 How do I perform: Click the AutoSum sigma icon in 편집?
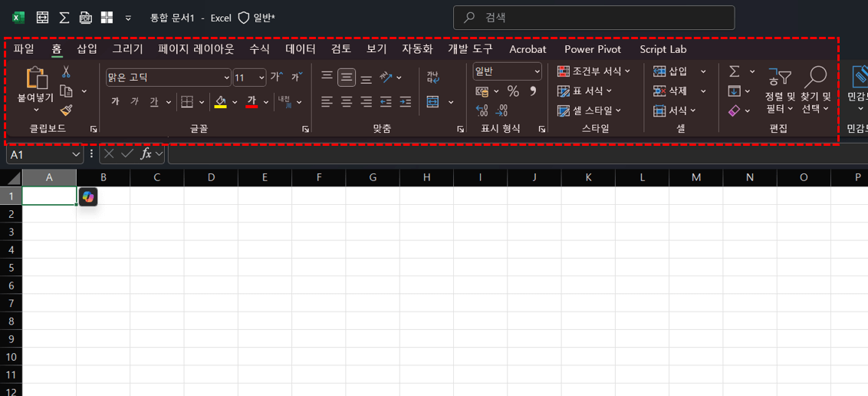point(734,71)
